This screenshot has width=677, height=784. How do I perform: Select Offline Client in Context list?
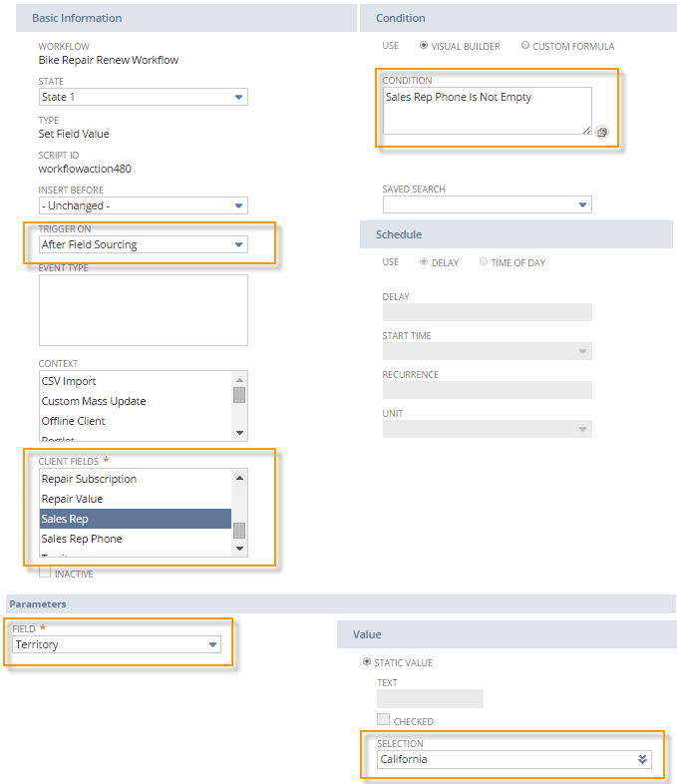point(136,421)
